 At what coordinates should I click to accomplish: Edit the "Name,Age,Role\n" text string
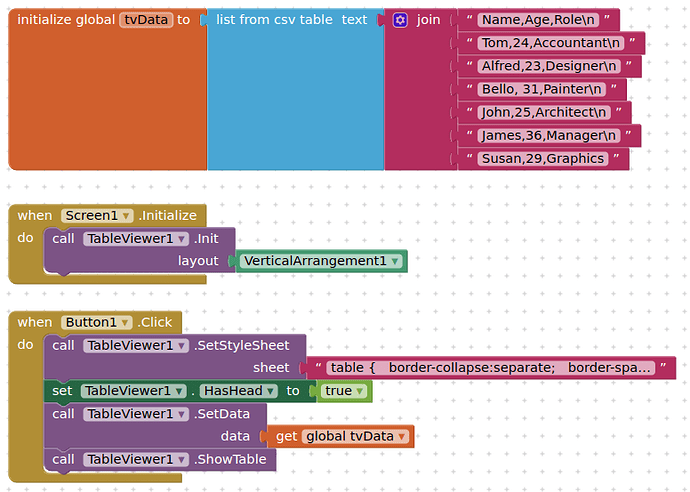pos(538,20)
